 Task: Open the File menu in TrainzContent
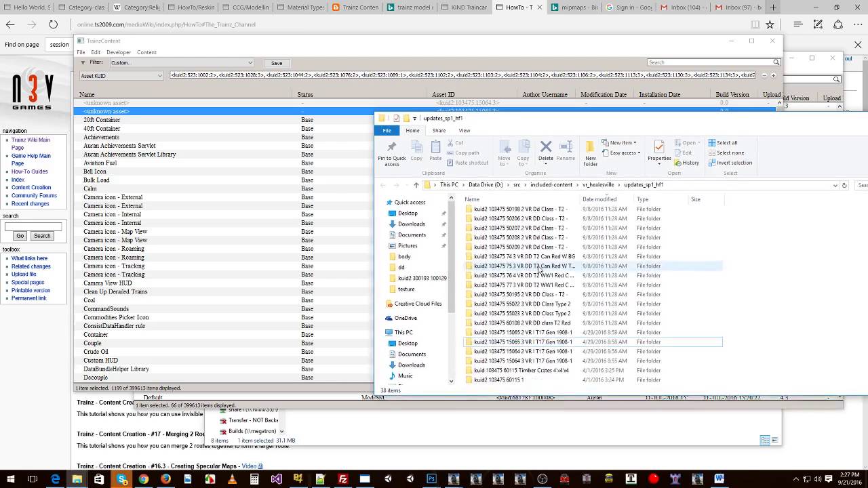tap(81, 52)
